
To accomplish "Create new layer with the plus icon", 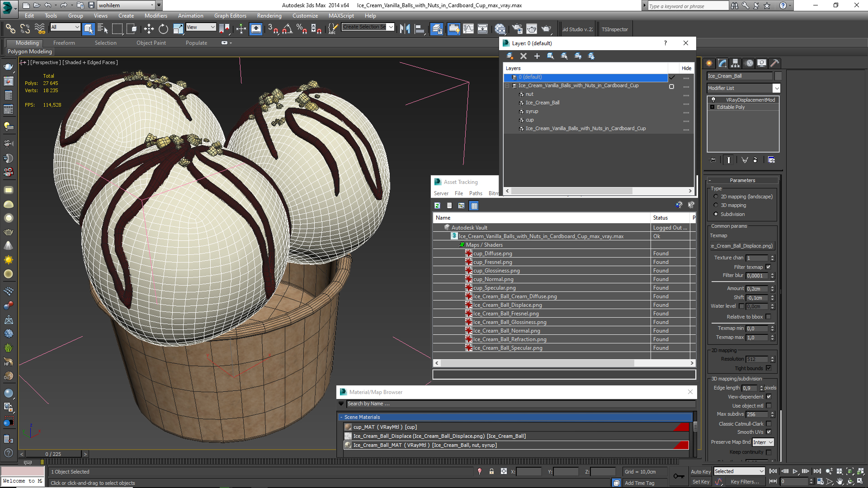I will click(537, 56).
